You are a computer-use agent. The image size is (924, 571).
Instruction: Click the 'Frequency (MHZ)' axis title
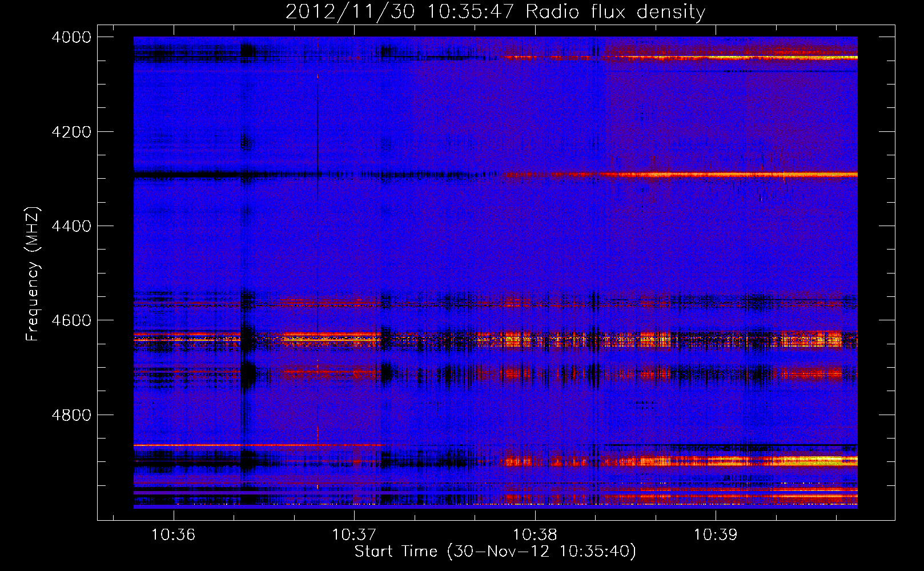[x=33, y=274]
